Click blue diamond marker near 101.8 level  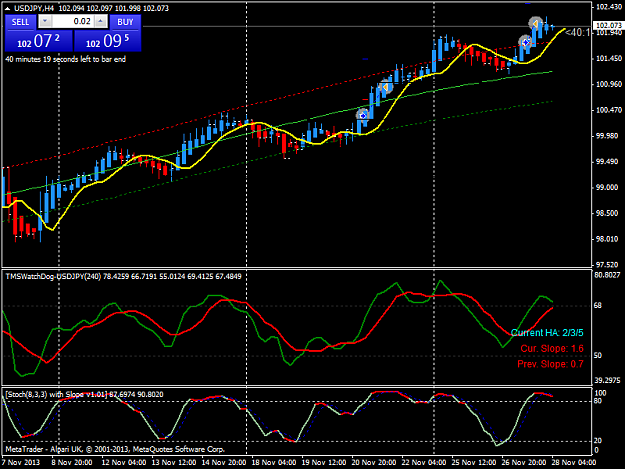(526, 42)
